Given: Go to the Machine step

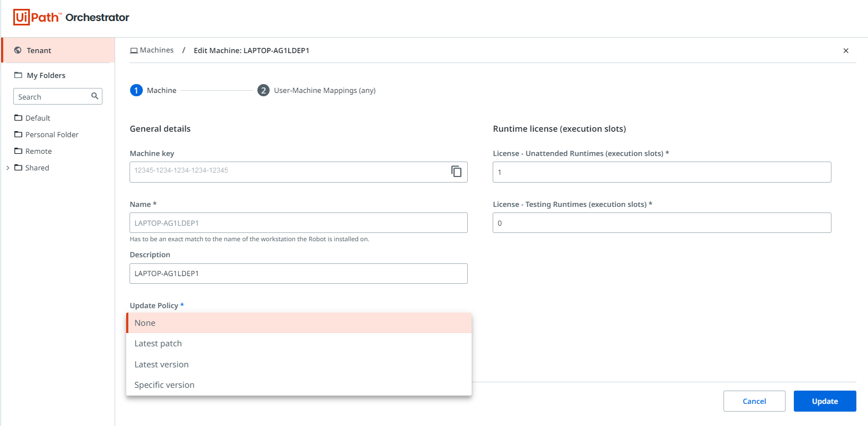Looking at the screenshot, I should pyautogui.click(x=153, y=90).
